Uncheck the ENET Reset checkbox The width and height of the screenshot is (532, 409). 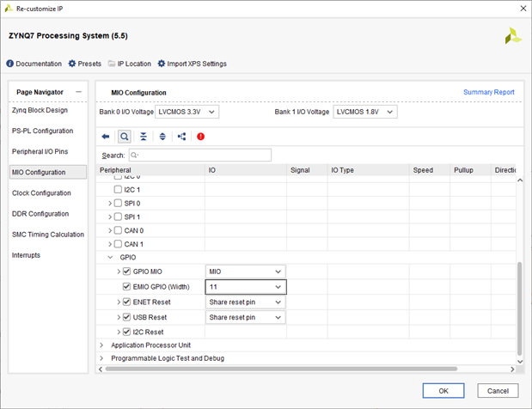click(126, 302)
